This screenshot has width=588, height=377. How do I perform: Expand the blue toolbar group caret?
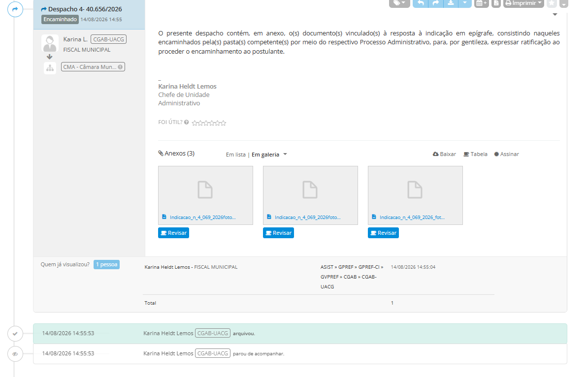pos(464,3)
